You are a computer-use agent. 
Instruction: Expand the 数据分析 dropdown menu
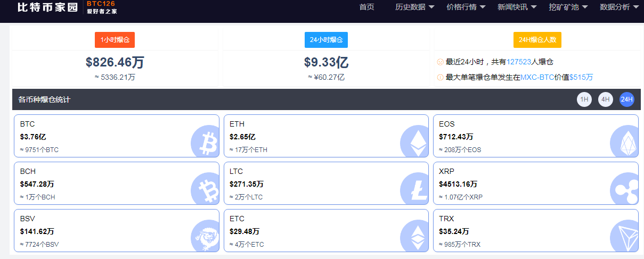619,7
